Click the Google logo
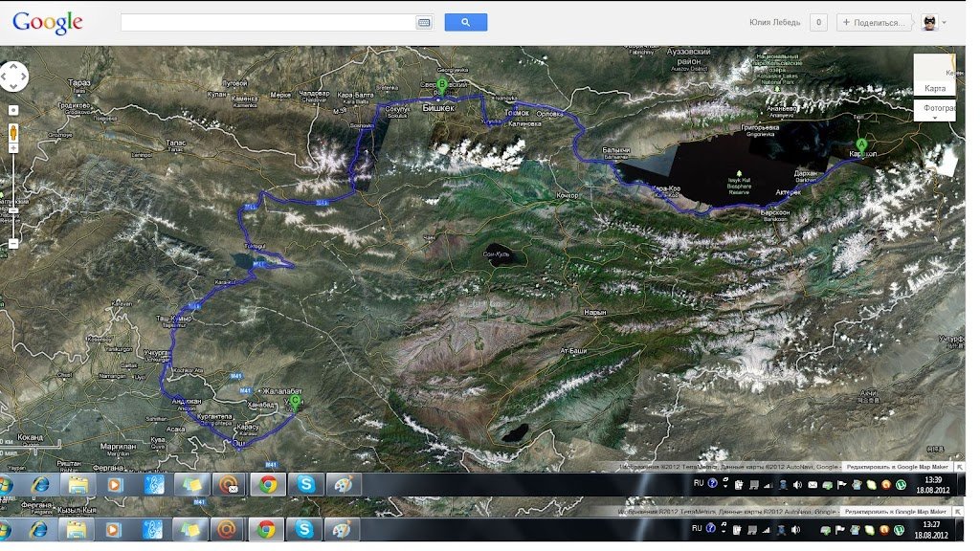This screenshot has width=980, height=551. tap(48, 23)
